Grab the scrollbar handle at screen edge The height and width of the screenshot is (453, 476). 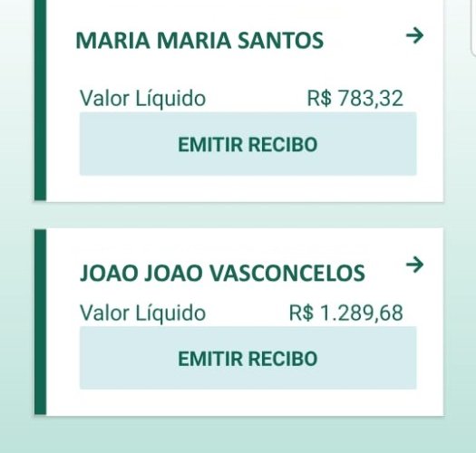(473, 27)
